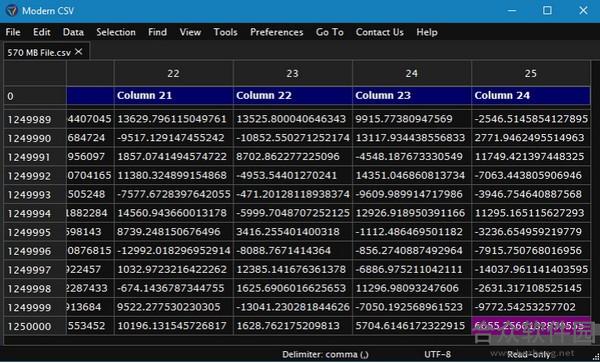This screenshot has width=600, height=363.
Task: Open the Data menu
Action: pos(73,32)
